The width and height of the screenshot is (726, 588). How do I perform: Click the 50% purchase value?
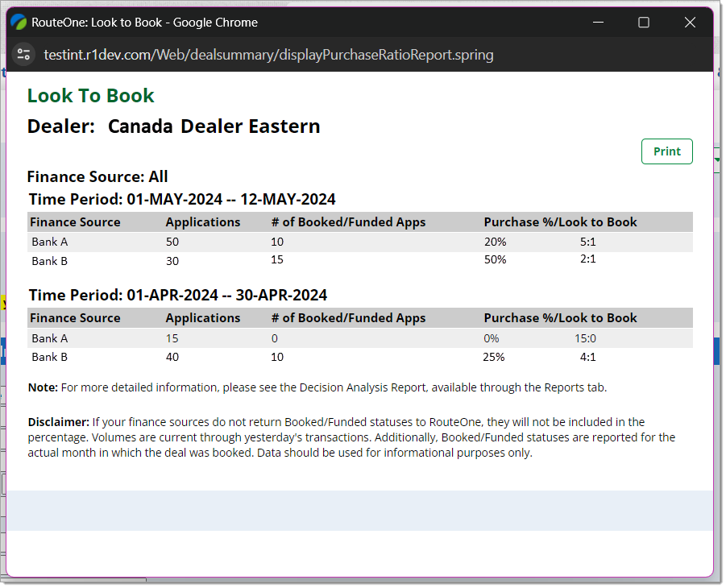(495, 259)
